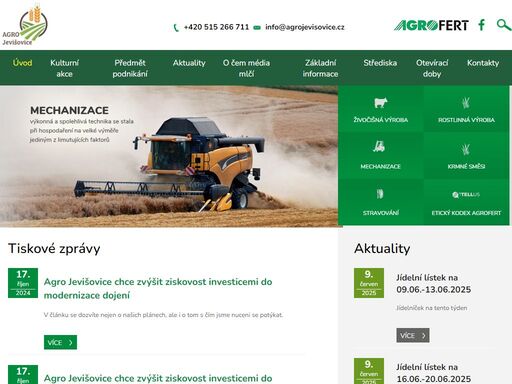
Task: Open Jídelní lístek na 16.06.-20.06.2025
Action: (433, 373)
